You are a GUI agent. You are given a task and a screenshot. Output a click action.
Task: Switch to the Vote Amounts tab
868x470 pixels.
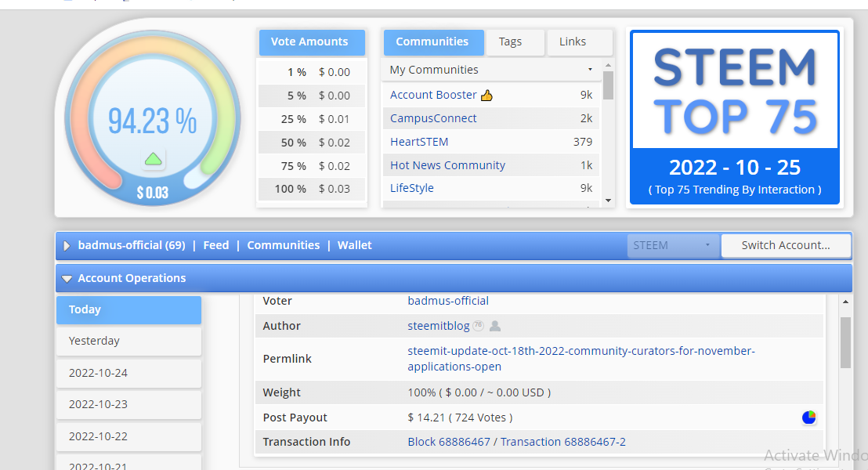(312, 42)
